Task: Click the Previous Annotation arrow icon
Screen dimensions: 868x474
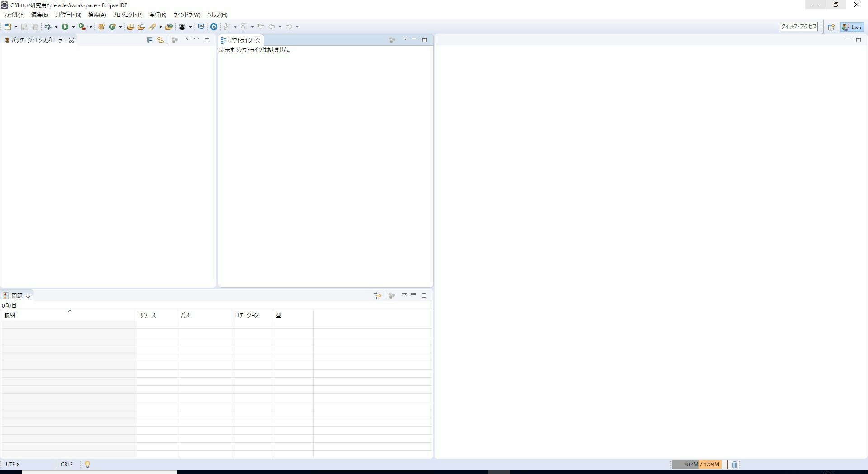Action: click(244, 27)
